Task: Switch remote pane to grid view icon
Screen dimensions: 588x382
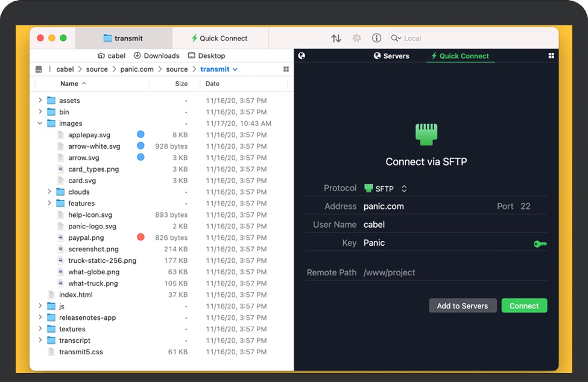Action: coord(551,55)
